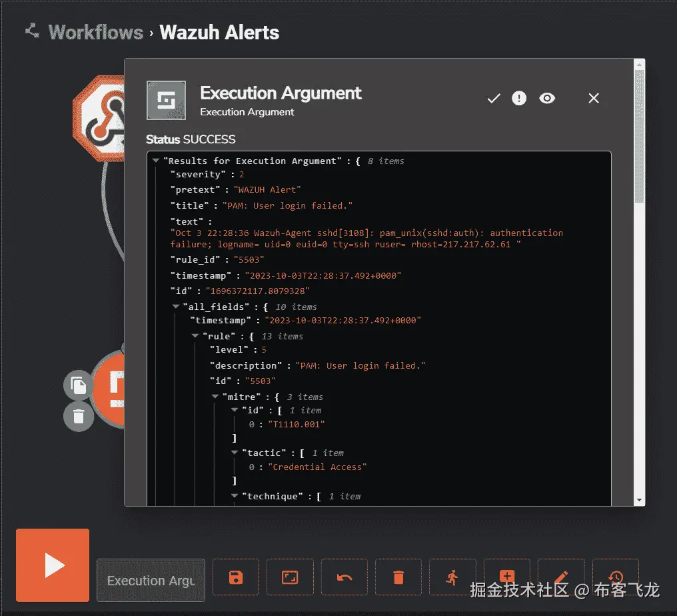Screen dimensions: 677x616
Task: Click the Execution Argument app logo icon
Action: coord(166,100)
